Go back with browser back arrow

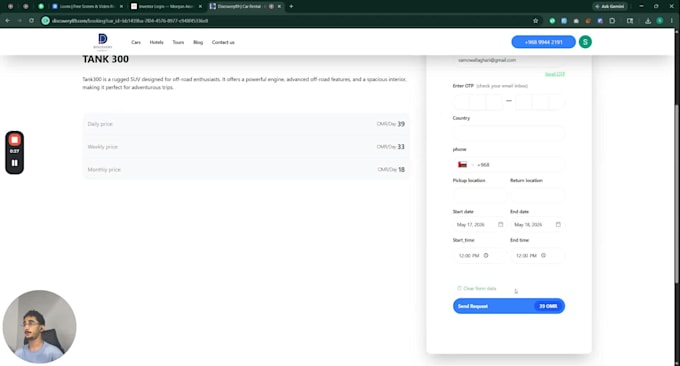click(x=8, y=21)
